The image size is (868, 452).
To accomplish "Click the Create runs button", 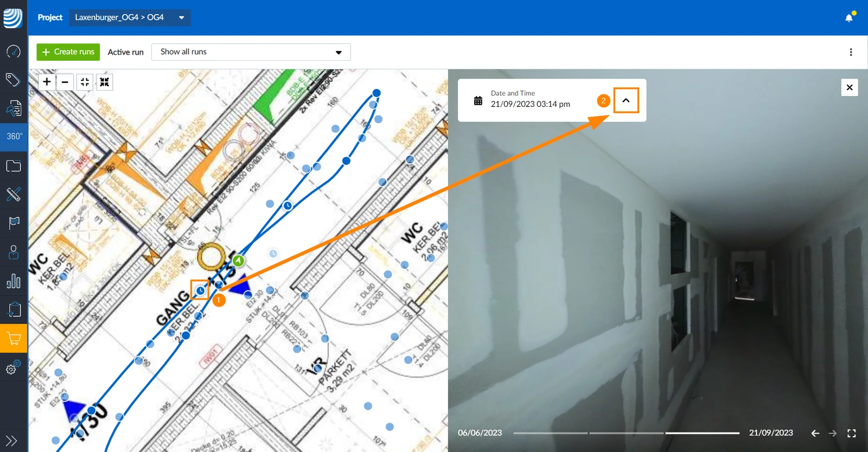I will coord(68,52).
